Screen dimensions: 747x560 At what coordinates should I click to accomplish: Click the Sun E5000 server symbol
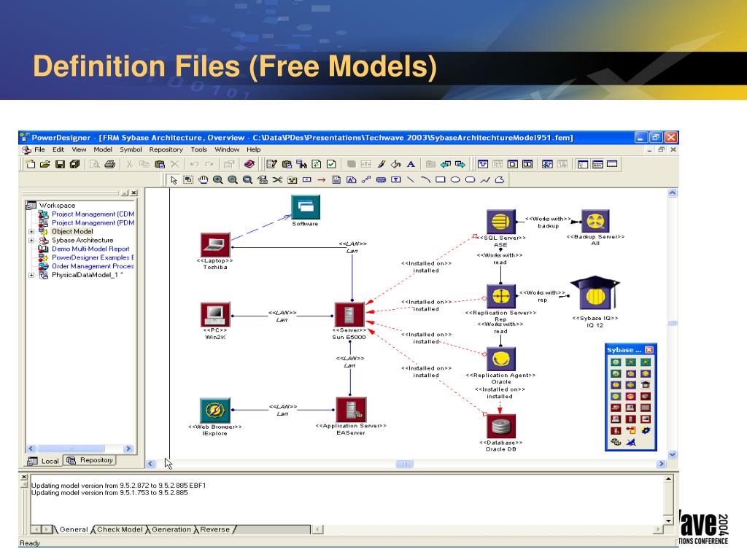point(349,314)
